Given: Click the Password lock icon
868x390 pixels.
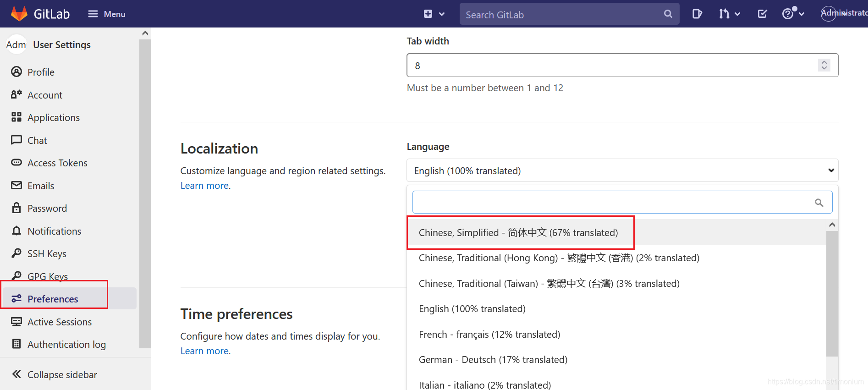Looking at the screenshot, I should coord(16,208).
